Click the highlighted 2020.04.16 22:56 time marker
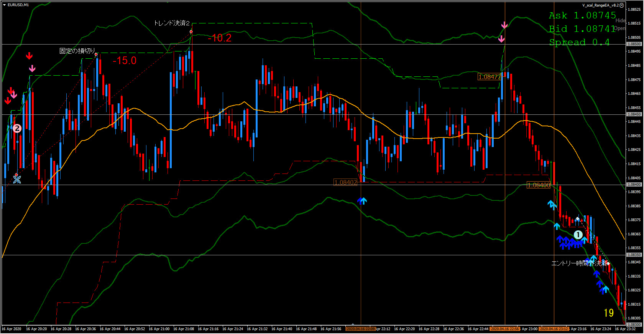The width and height of the screenshot is (644, 334). pyautogui.click(x=505, y=329)
